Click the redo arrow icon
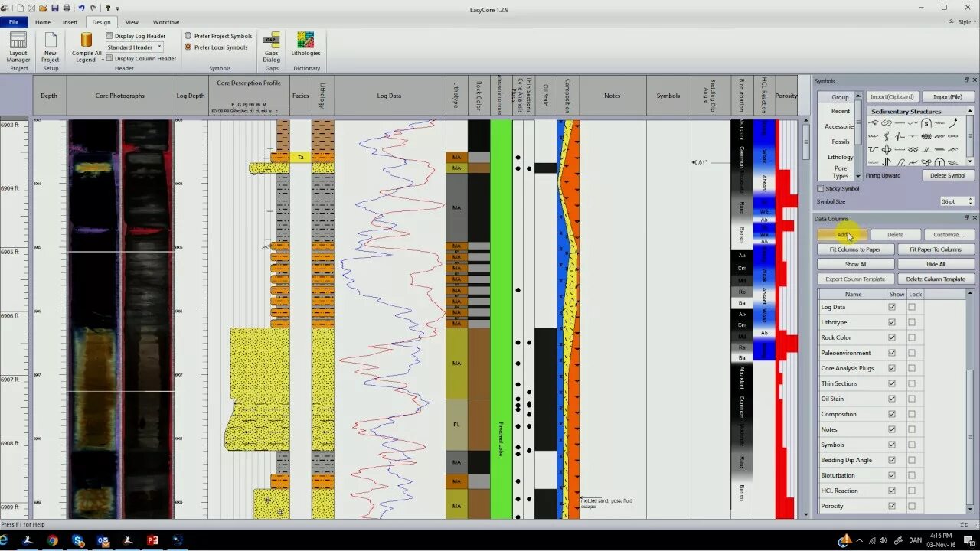This screenshot has width=980, height=551. 93,8
